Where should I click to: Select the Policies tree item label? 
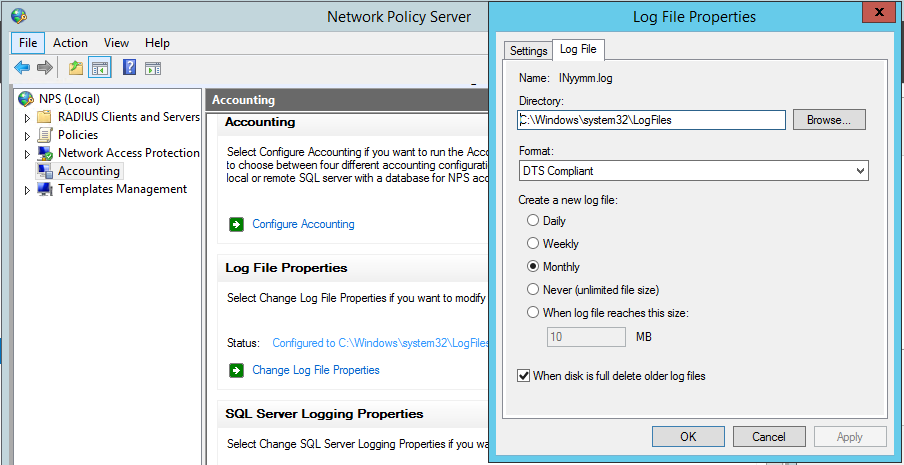click(x=78, y=135)
